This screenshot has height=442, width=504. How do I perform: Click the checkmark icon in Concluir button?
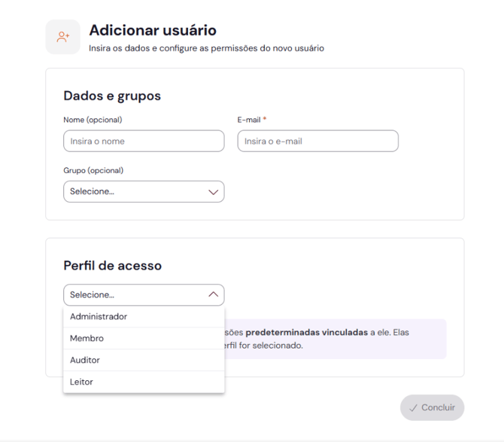[x=413, y=407]
